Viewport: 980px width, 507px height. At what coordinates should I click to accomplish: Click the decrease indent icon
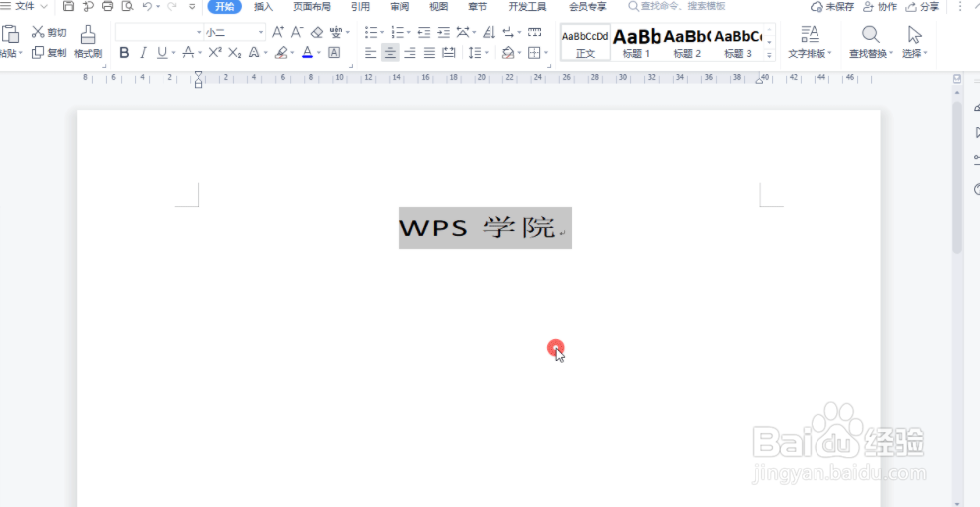(x=424, y=32)
